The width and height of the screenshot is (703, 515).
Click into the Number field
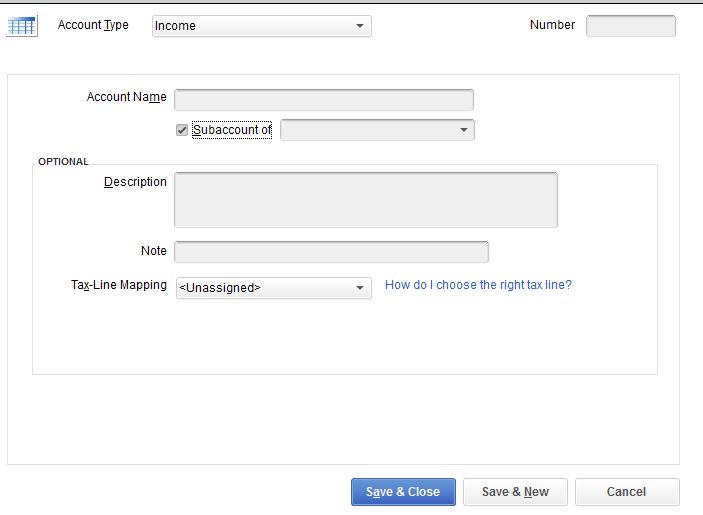click(630, 26)
